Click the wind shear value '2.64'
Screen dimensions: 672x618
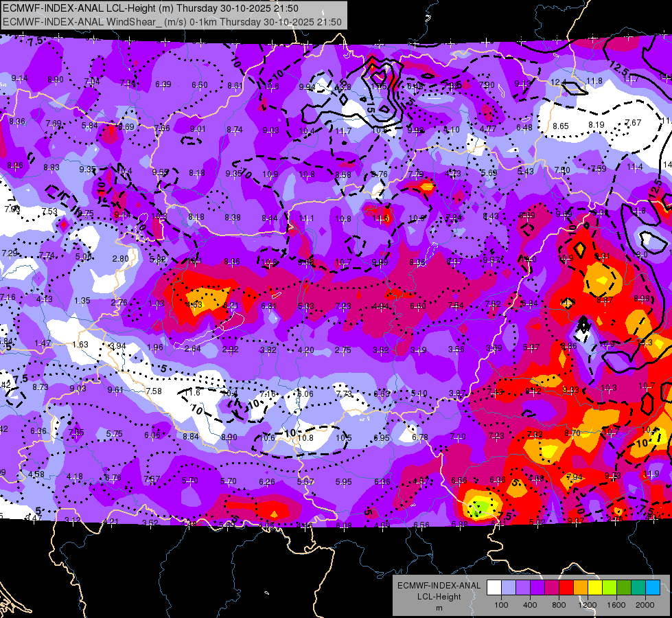[x=192, y=348]
